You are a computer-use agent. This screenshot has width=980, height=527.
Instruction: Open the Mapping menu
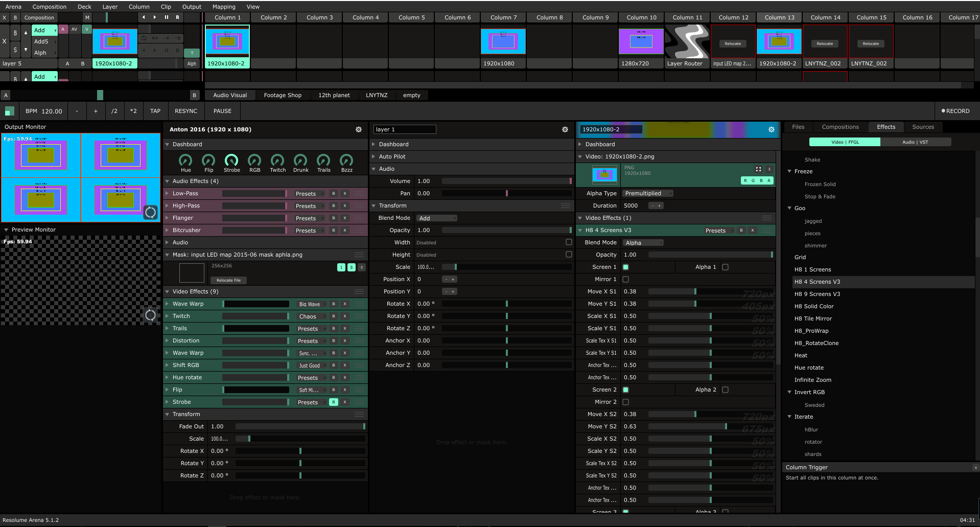(224, 7)
